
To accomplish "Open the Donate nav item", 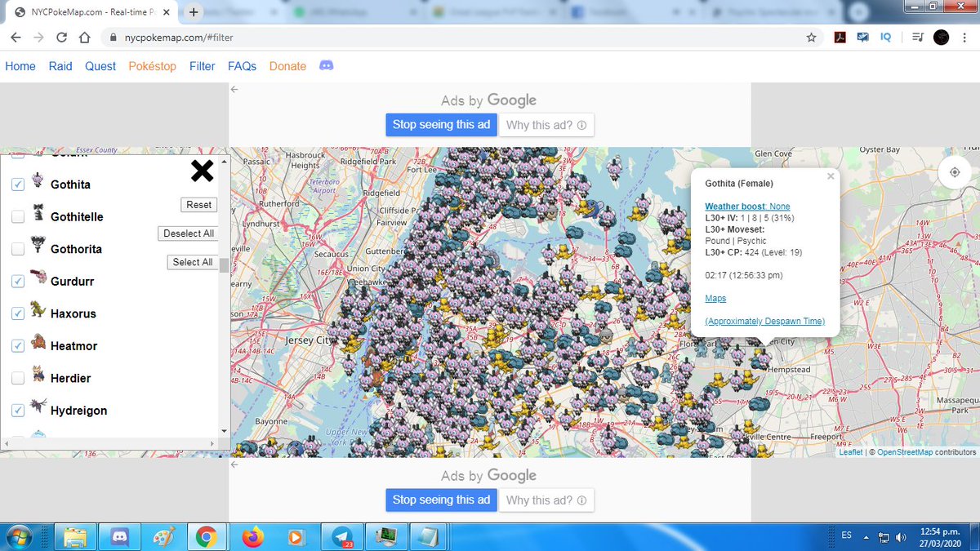I will coord(287,66).
